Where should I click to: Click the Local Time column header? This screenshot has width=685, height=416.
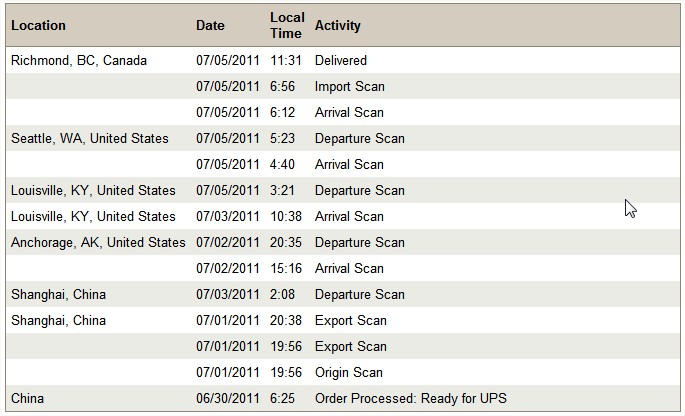click(287, 25)
